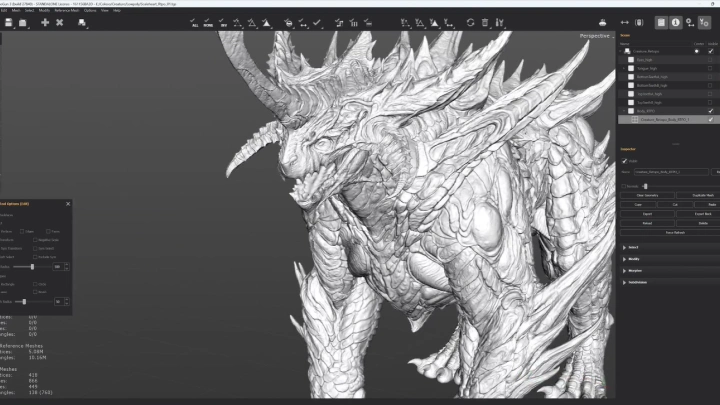
Task: Enable the Faces checkbox in Tool Options
Action: (48, 231)
